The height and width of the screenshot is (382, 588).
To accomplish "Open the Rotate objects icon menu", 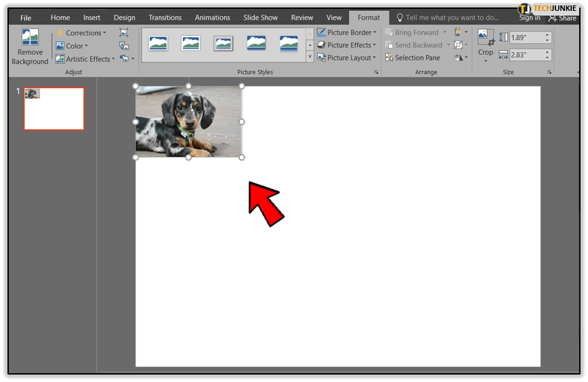I will coord(461,58).
